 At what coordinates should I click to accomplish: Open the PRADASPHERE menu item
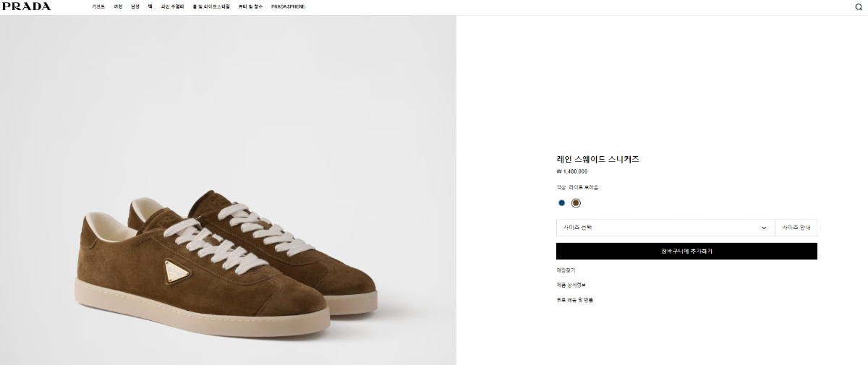pyautogui.click(x=288, y=7)
